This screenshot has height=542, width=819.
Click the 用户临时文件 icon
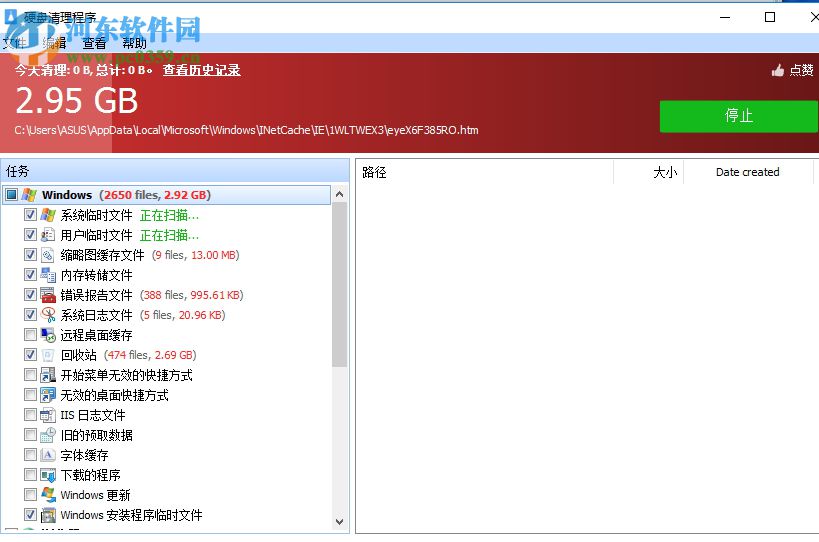click(x=48, y=235)
